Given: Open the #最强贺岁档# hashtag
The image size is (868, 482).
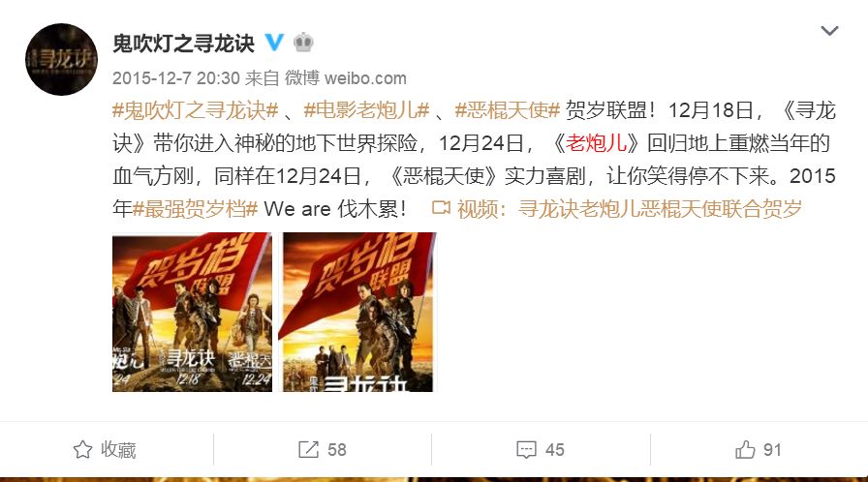Looking at the screenshot, I should pos(196,209).
